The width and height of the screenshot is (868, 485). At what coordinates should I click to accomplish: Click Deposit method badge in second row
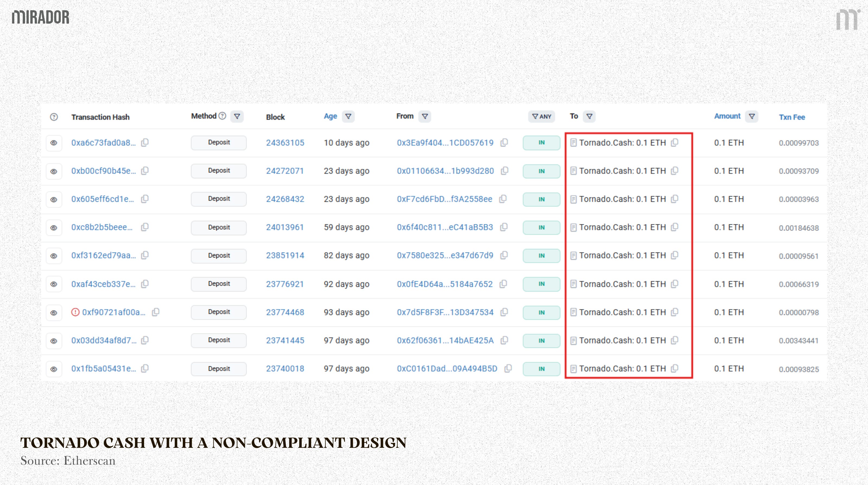pyautogui.click(x=219, y=171)
